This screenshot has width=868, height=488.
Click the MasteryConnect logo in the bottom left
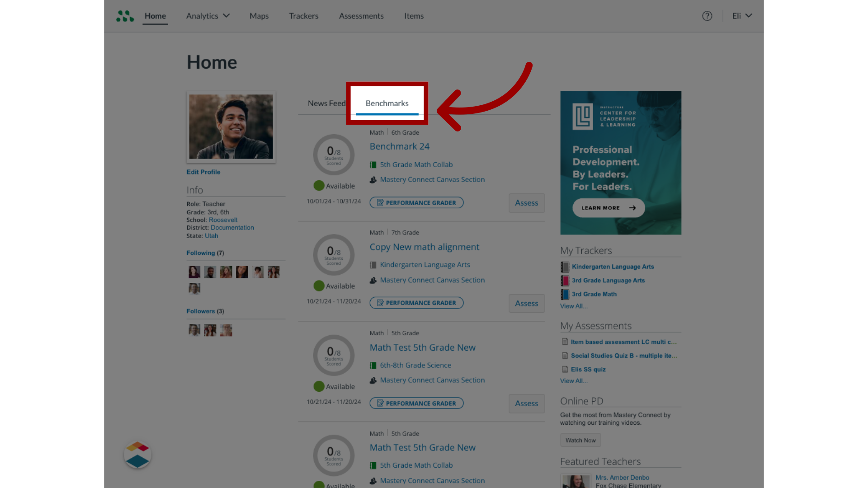point(137,454)
